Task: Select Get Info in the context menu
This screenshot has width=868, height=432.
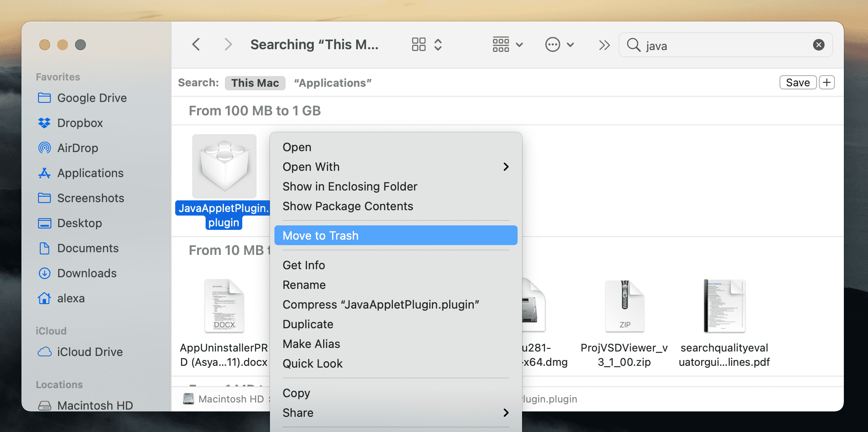Action: [303, 265]
